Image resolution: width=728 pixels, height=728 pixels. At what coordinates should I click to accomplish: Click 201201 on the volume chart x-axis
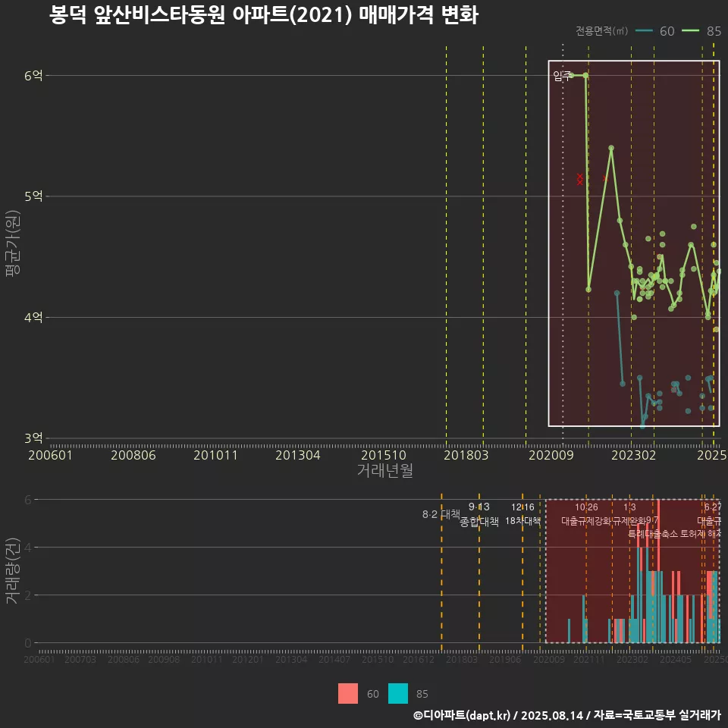pyautogui.click(x=247, y=659)
